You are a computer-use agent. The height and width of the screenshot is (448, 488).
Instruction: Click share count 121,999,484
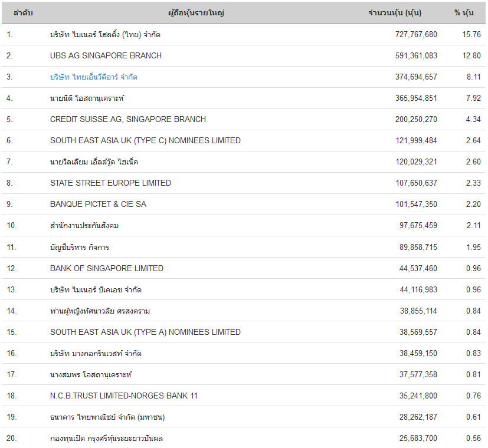tap(417, 140)
